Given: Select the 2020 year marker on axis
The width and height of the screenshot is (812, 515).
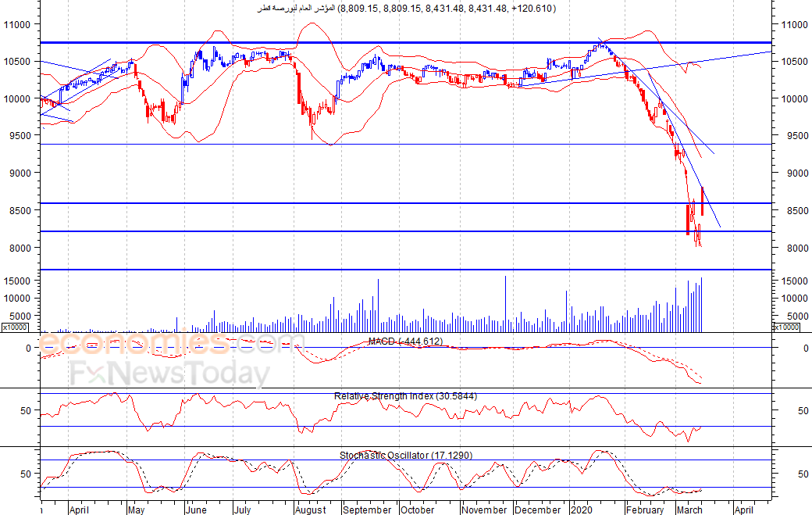Looking at the screenshot, I should point(581,510).
